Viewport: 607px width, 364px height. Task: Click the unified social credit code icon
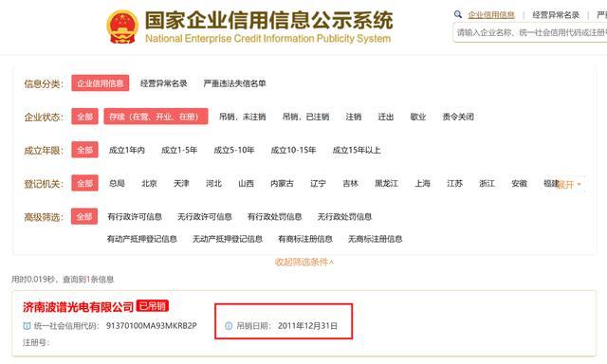27,326
